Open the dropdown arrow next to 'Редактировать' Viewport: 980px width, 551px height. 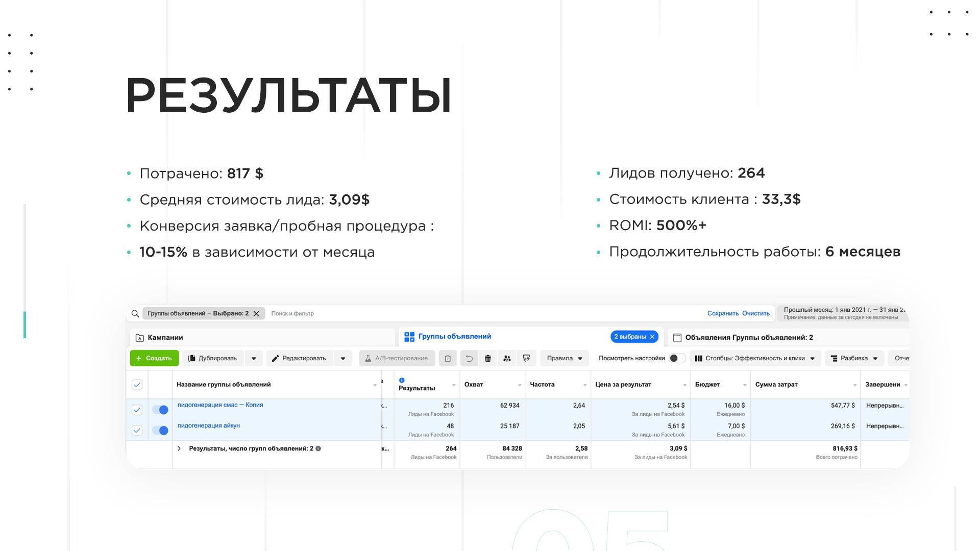[x=343, y=358]
